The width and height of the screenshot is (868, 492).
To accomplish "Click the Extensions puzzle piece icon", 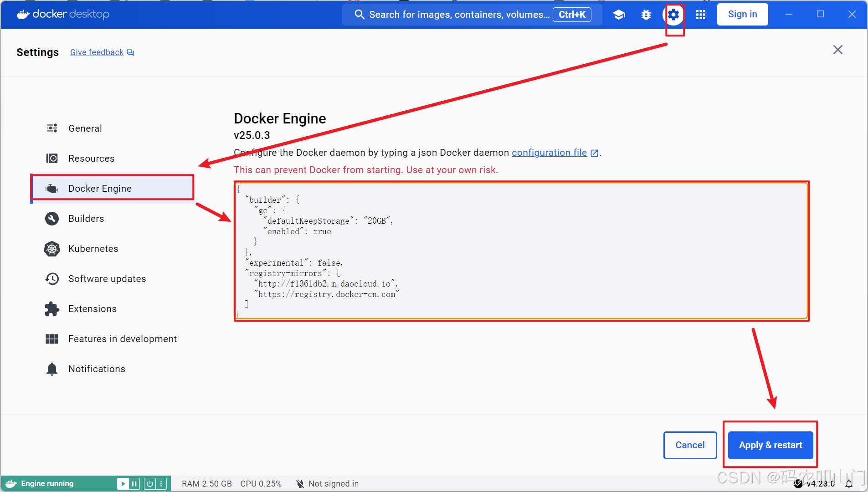I will point(52,309).
